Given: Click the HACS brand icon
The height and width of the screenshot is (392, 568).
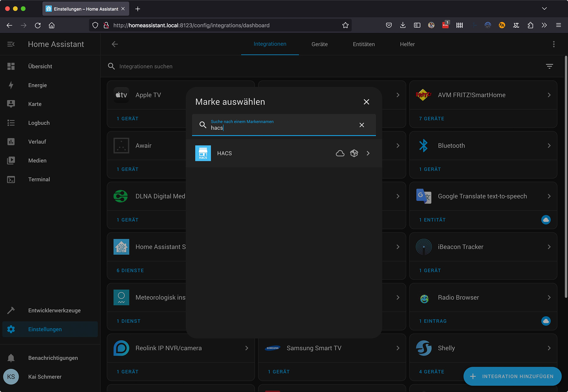Looking at the screenshot, I should [x=203, y=153].
